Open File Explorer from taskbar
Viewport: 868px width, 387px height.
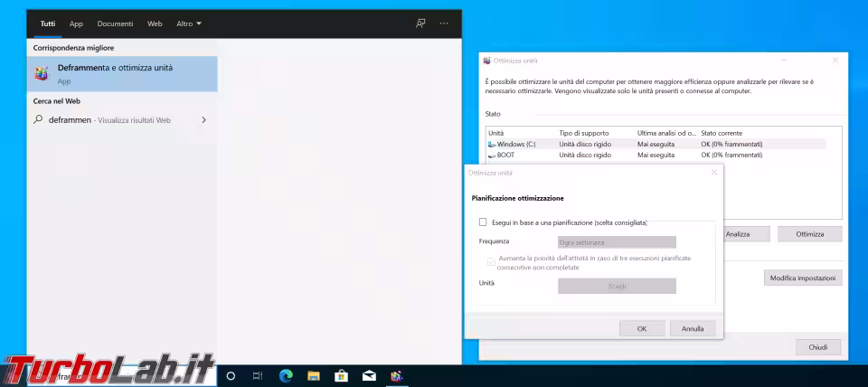click(314, 375)
